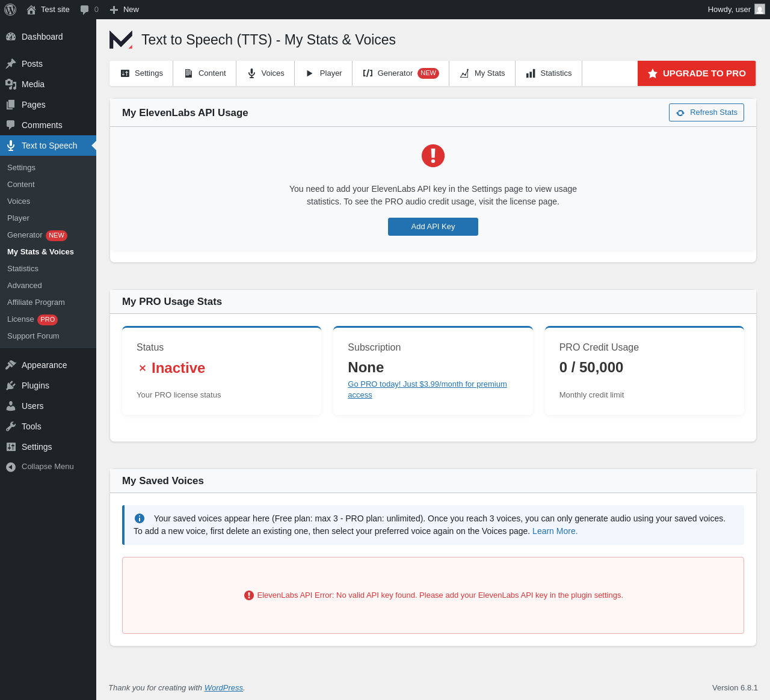Click the plugin M logo

coord(121,40)
